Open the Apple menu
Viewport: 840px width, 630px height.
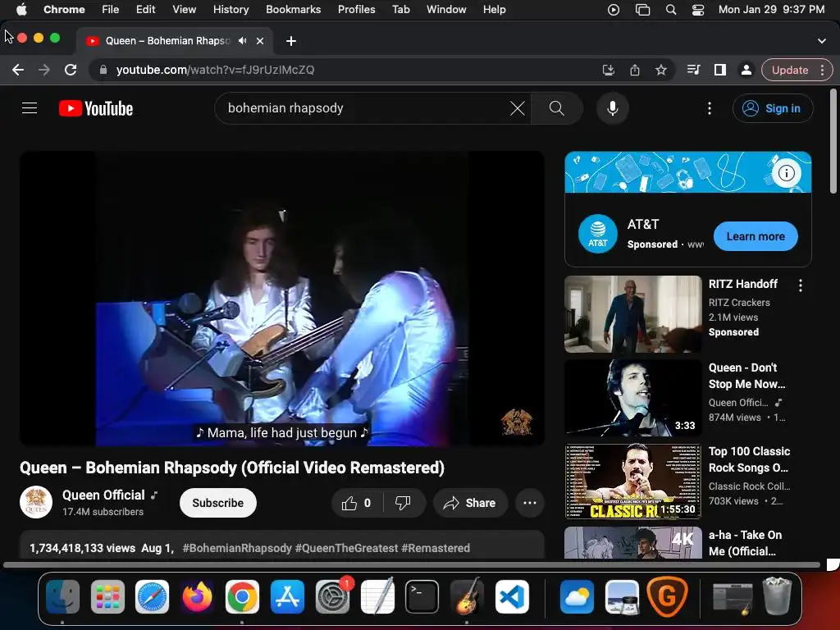coord(21,10)
